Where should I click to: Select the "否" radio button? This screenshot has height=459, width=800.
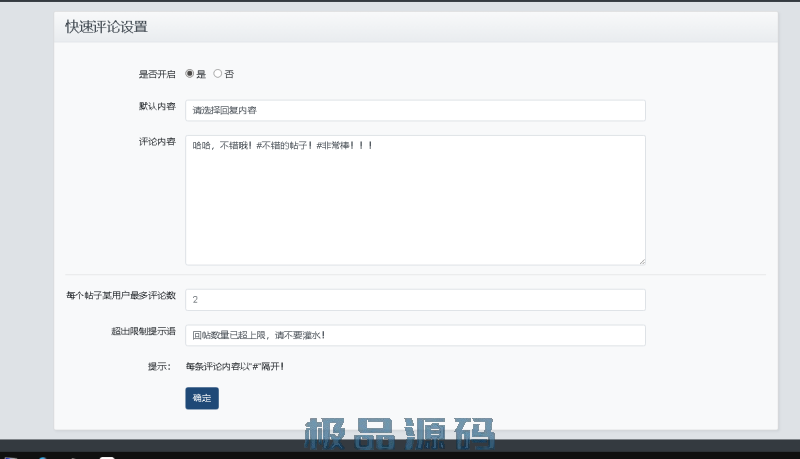coord(218,74)
